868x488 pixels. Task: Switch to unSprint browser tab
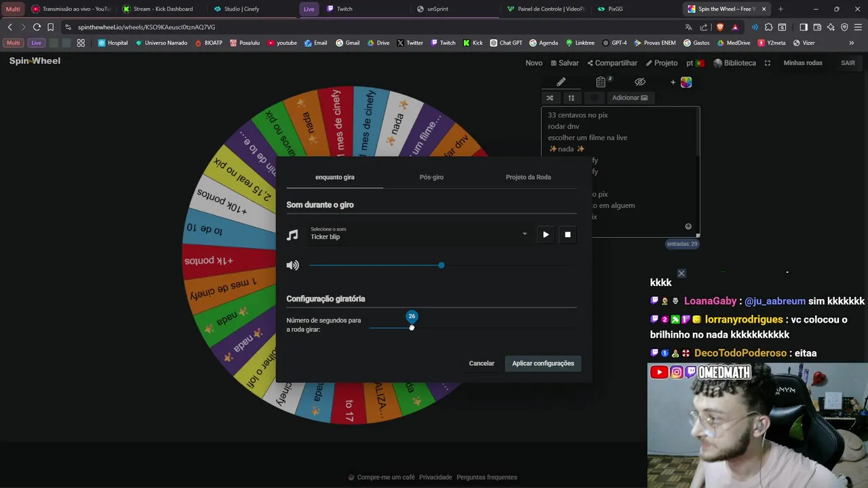454,9
